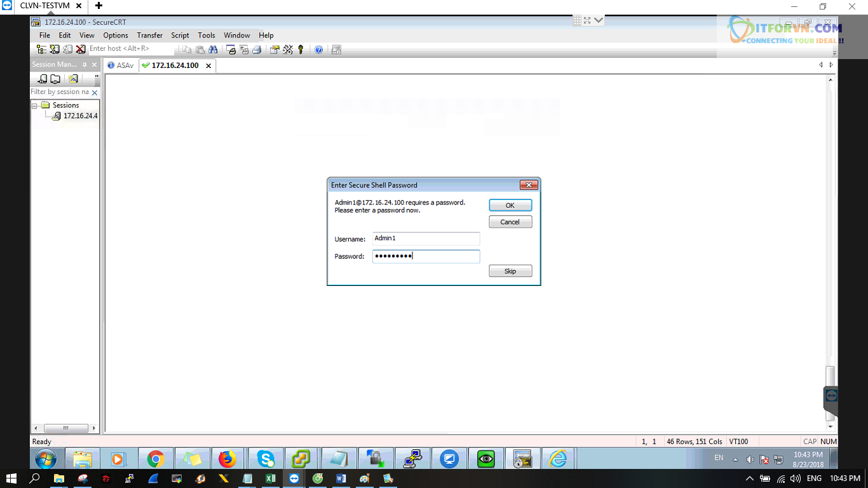Screen dimensions: 868x488
Task: Open Google Chrome from the taskbar
Action: pos(155,458)
